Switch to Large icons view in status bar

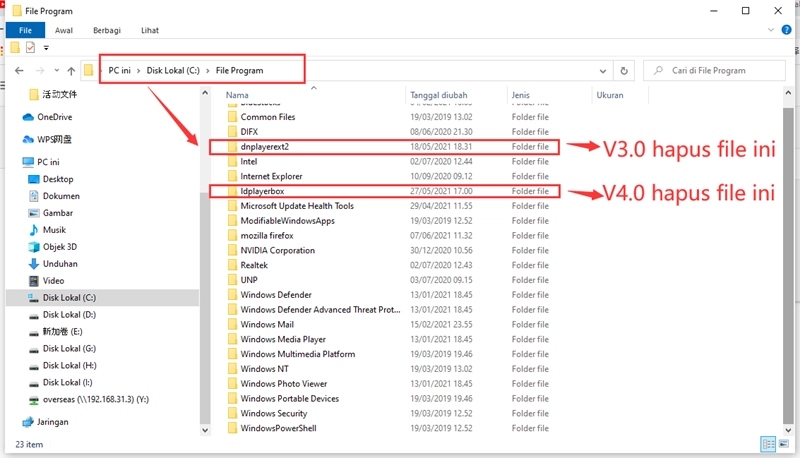tap(784, 444)
